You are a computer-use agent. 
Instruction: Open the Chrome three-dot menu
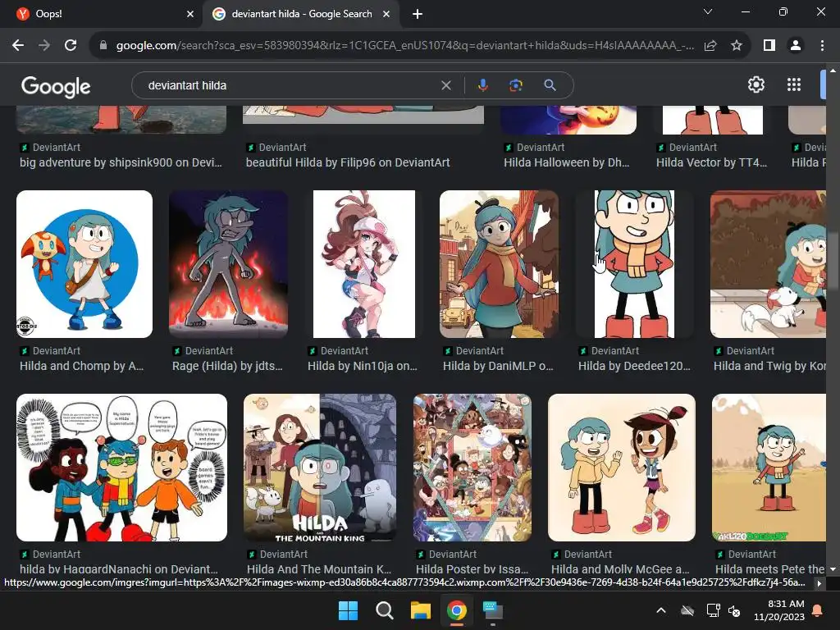pos(822,46)
